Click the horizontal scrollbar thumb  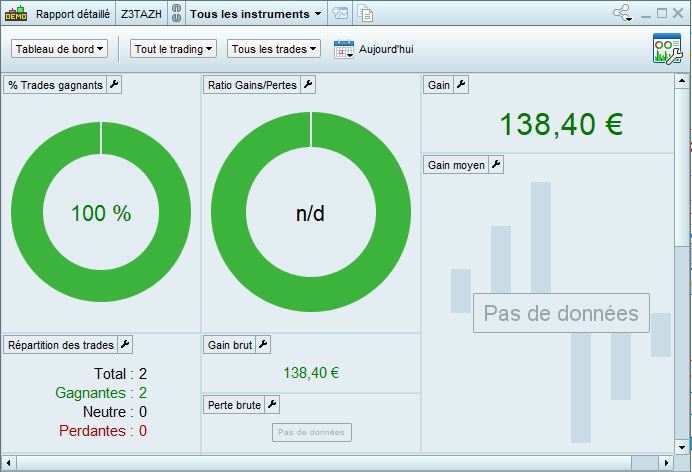pos(324,463)
